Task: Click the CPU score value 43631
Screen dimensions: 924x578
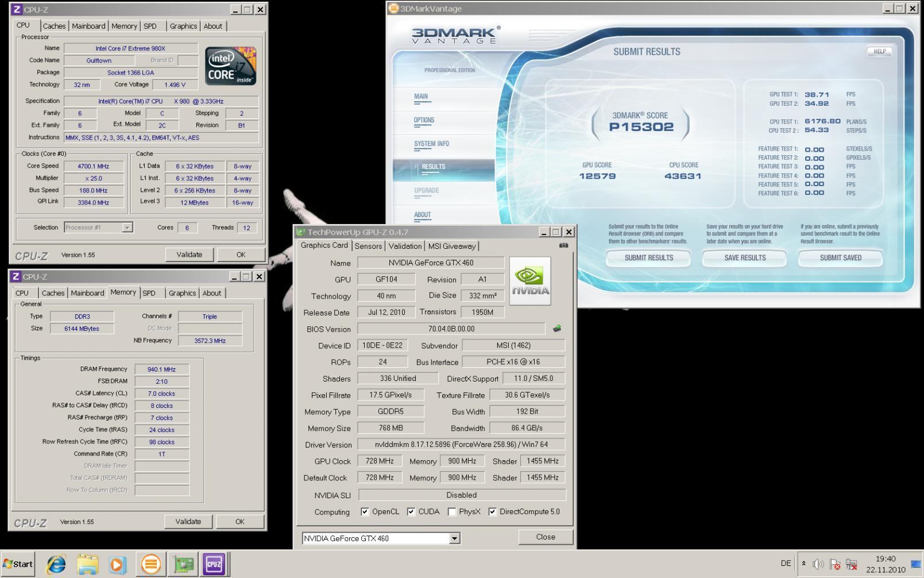Action: (x=683, y=176)
